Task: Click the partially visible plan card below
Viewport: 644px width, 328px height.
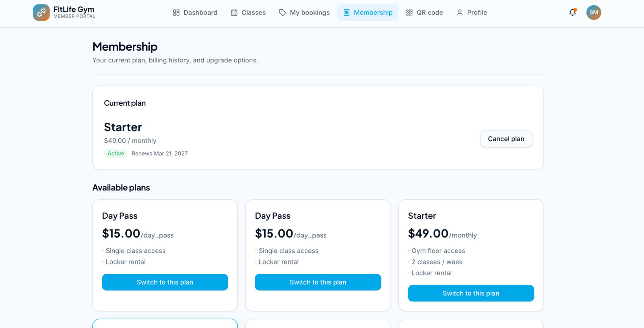Action: 165,324
